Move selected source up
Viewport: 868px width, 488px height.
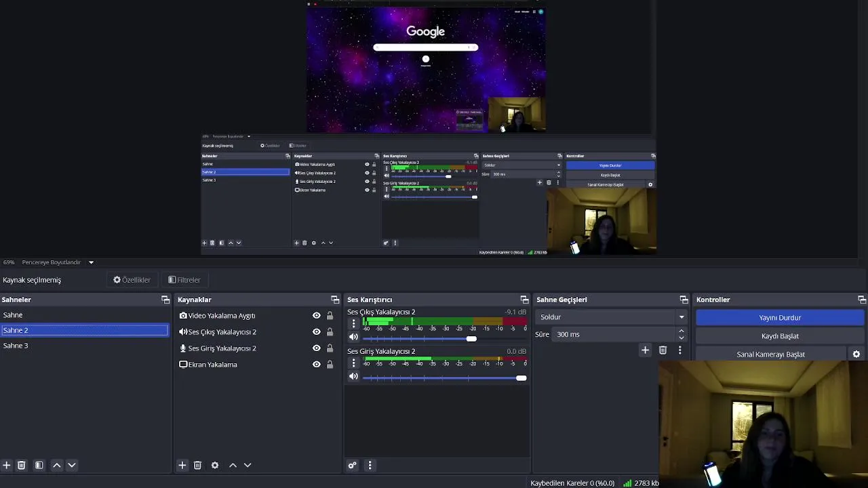(233, 465)
